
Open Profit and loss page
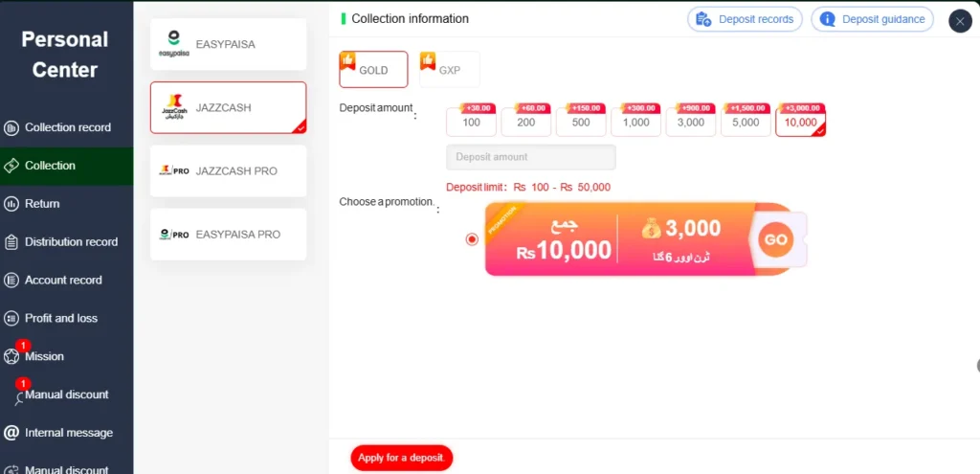(x=66, y=318)
